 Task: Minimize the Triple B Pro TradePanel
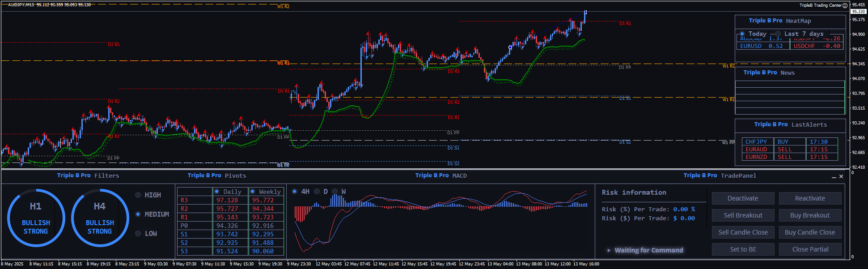click(834, 177)
